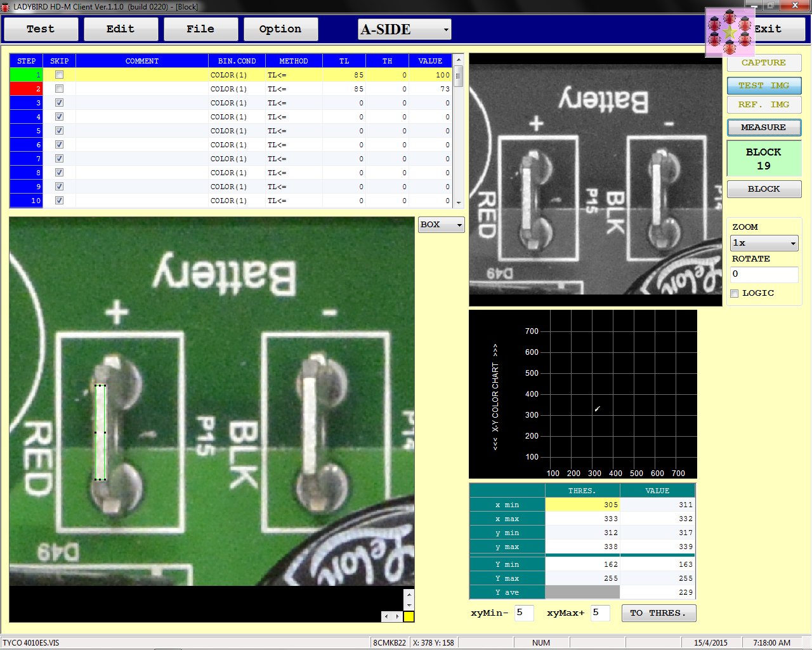The height and width of the screenshot is (650, 812).
Task: Click the image horizontal scroll left arrow
Action: coord(387,616)
